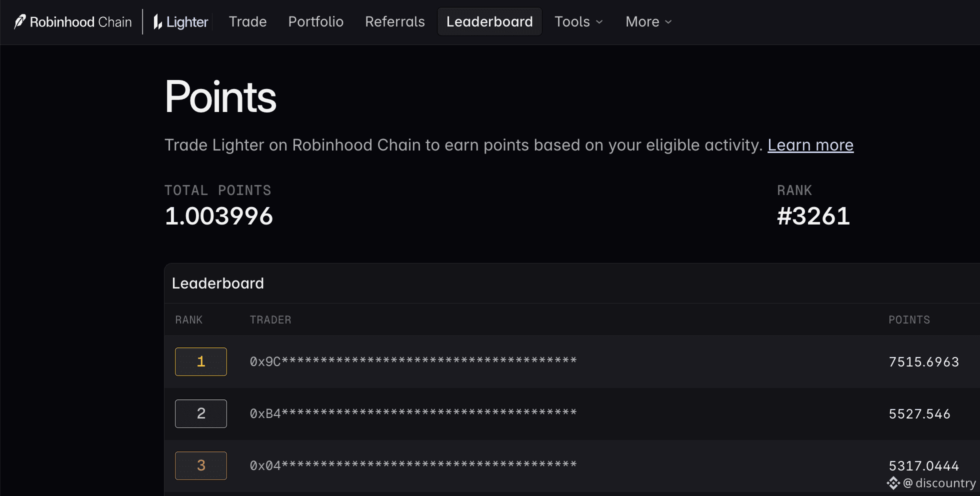This screenshot has width=980, height=496.
Task: Click the chevron beside Tools
Action: pyautogui.click(x=599, y=22)
